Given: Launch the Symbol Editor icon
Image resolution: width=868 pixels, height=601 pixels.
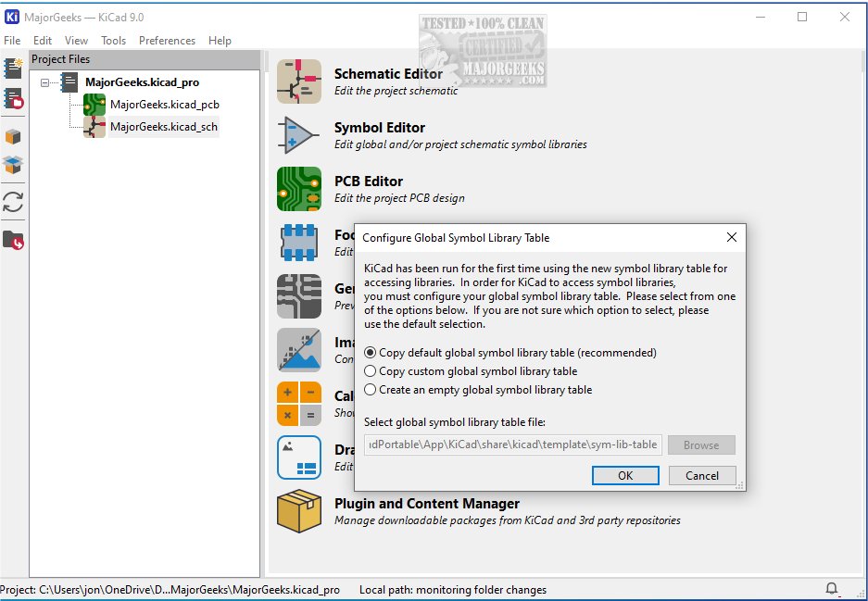Looking at the screenshot, I should pyautogui.click(x=299, y=135).
